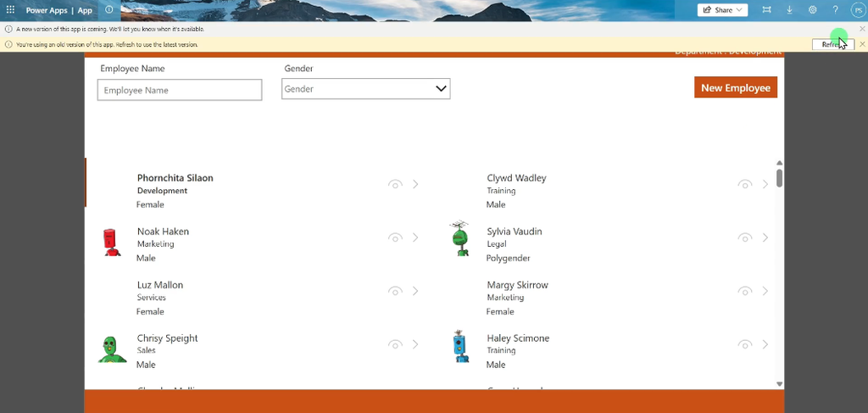Select the Luz Mallon name
Screen dimensions: 868x413
(x=160, y=285)
